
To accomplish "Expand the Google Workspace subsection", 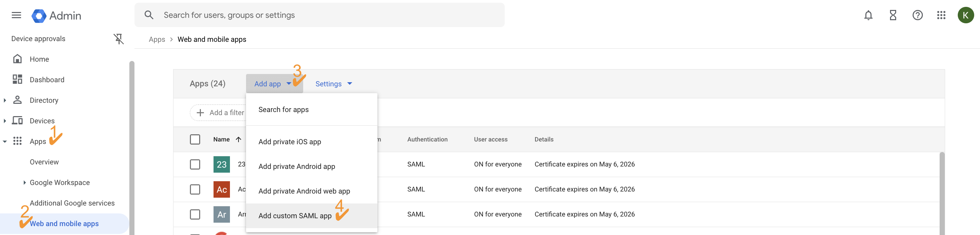I will click(25, 183).
